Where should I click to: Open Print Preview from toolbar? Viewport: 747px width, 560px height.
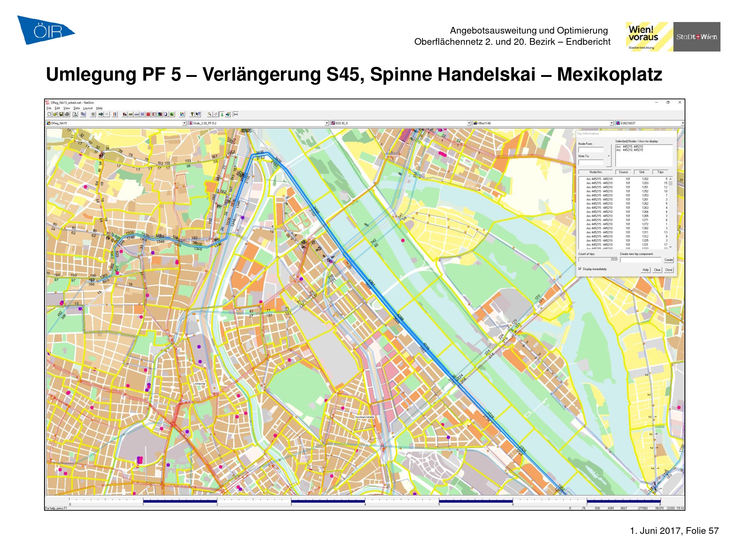coord(75,114)
